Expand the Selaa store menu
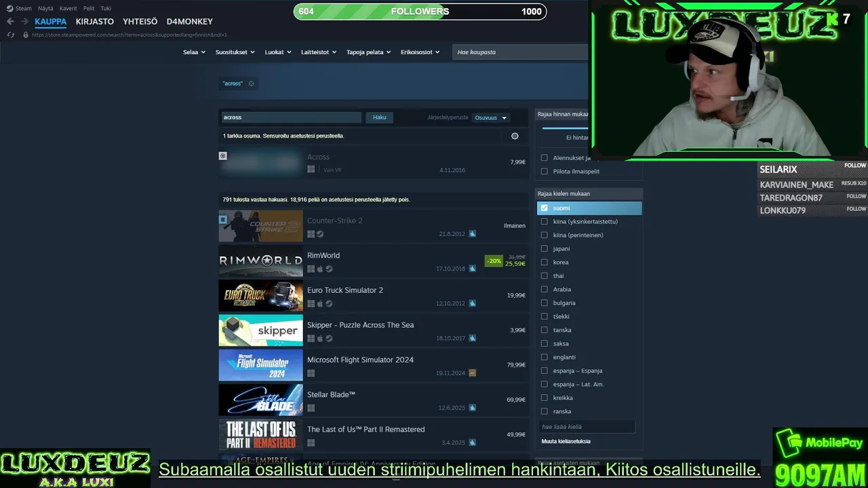Viewport: 868px width, 488px height. tap(194, 52)
